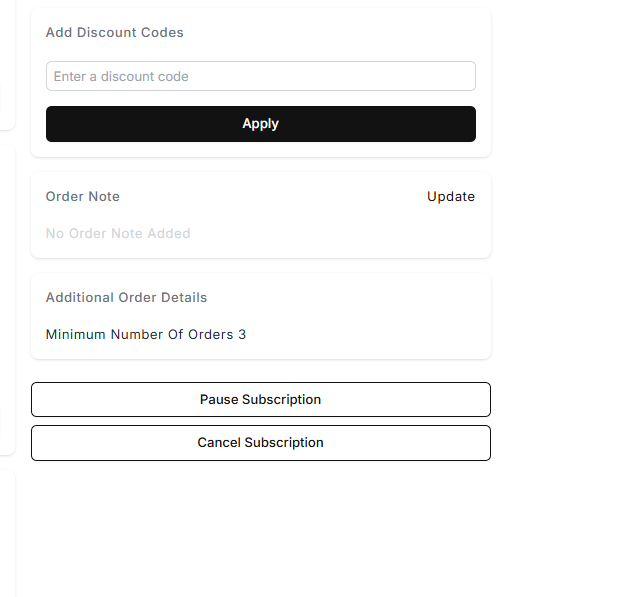Click the Minimum Number Of Orders text

[x=140, y=334]
